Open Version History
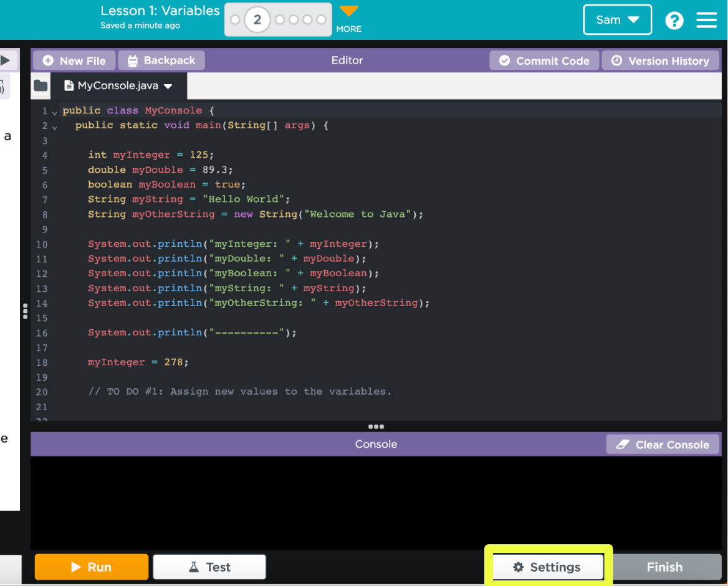 661,60
